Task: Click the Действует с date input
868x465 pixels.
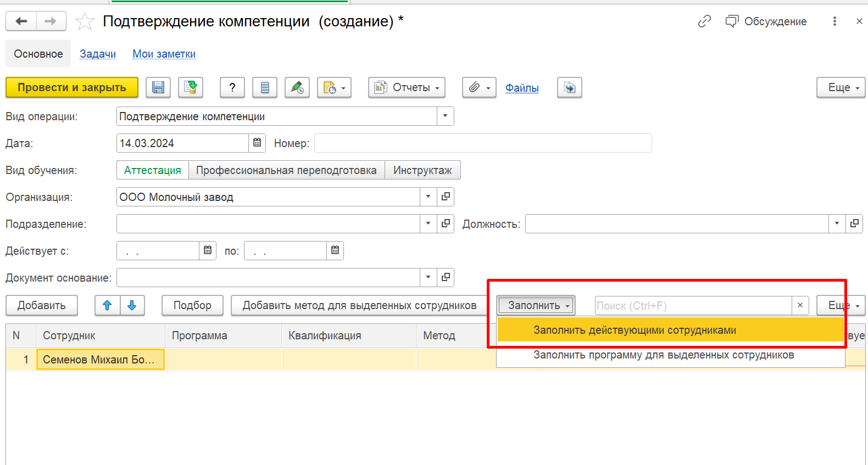Action: coord(158,251)
